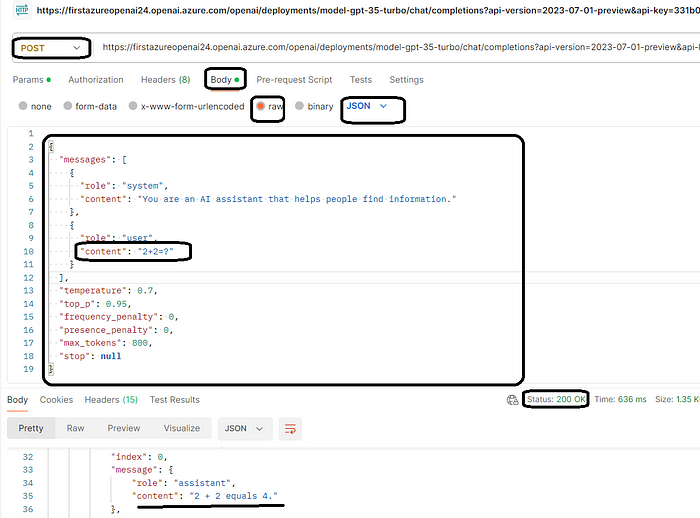This screenshot has width=700, height=518.
Task: Click the Status: 200 OK indicator
Action: pos(556,399)
